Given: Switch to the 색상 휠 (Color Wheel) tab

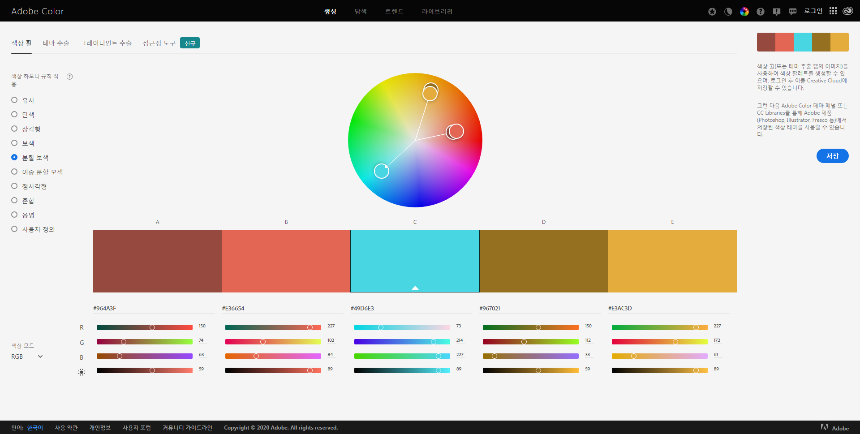Looking at the screenshot, I should pos(21,43).
